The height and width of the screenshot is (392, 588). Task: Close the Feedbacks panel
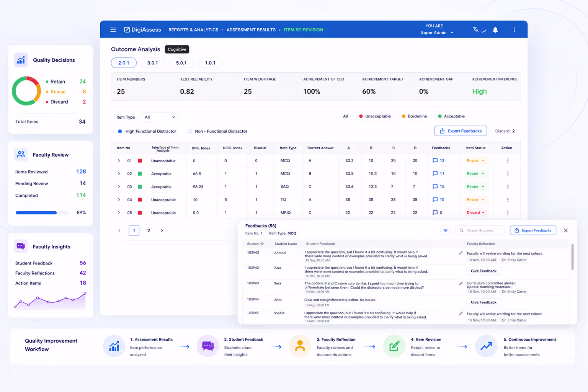click(x=566, y=230)
